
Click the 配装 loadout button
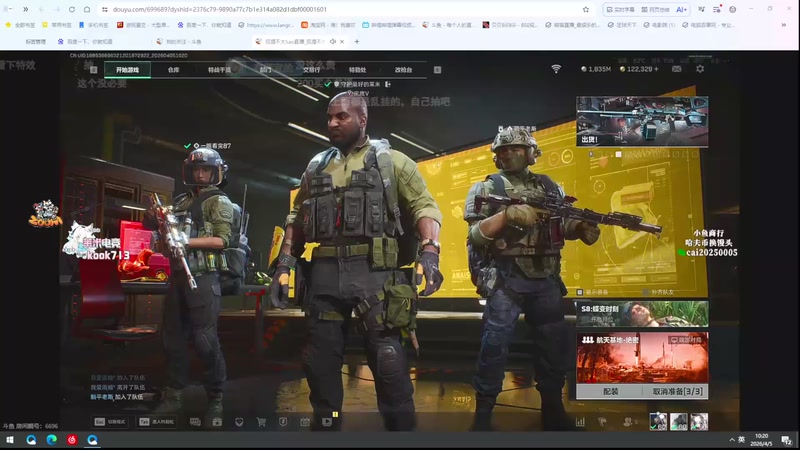coord(610,392)
